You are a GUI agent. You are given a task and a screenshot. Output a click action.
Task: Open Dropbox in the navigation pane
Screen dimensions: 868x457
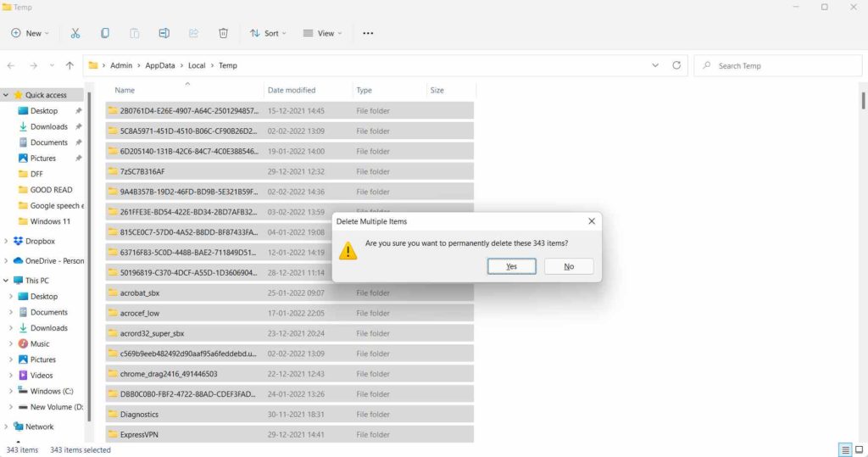40,242
